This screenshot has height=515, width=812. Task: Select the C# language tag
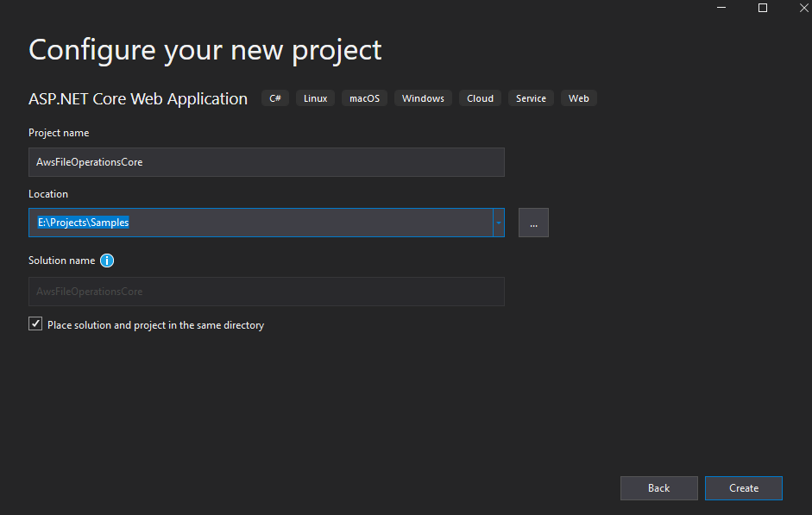[275, 98]
